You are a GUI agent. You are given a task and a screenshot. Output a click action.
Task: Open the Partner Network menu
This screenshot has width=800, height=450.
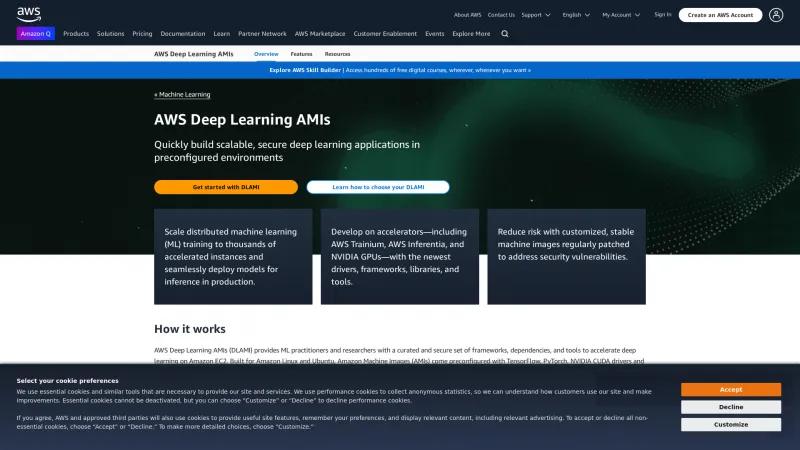262,34
